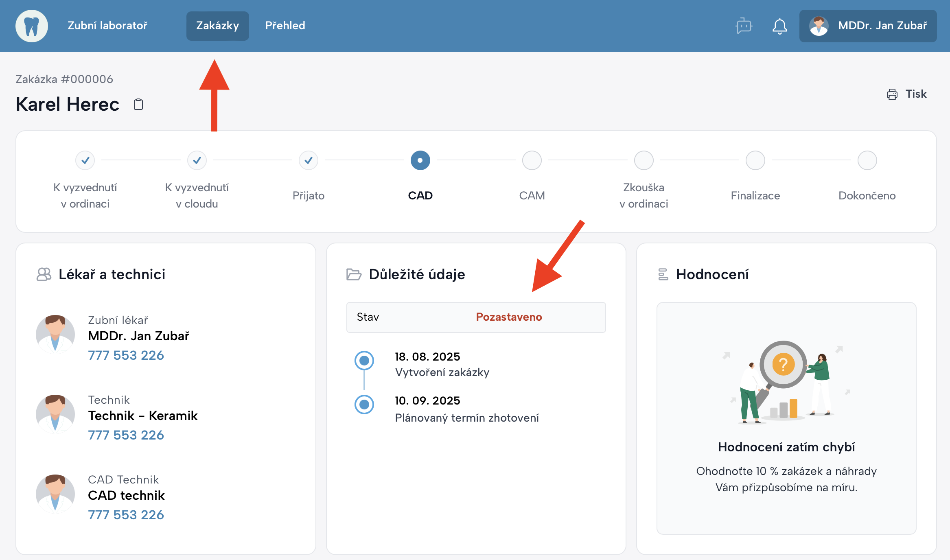
Task: Switch to the Zakázky tab
Action: (x=217, y=26)
